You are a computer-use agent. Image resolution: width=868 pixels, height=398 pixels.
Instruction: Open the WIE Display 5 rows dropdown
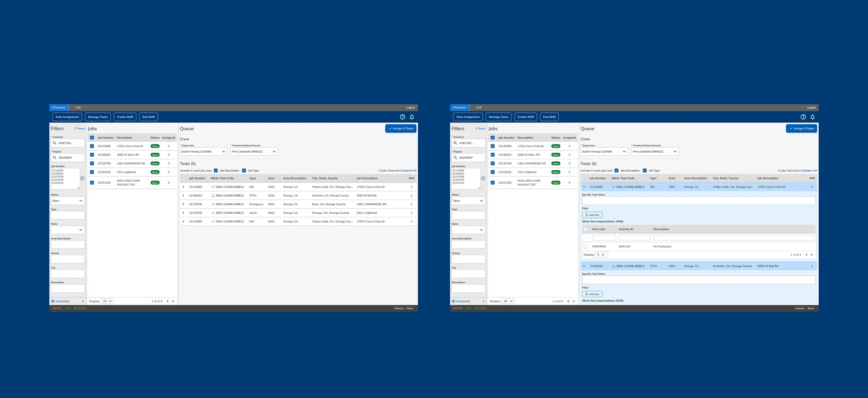coord(601,255)
